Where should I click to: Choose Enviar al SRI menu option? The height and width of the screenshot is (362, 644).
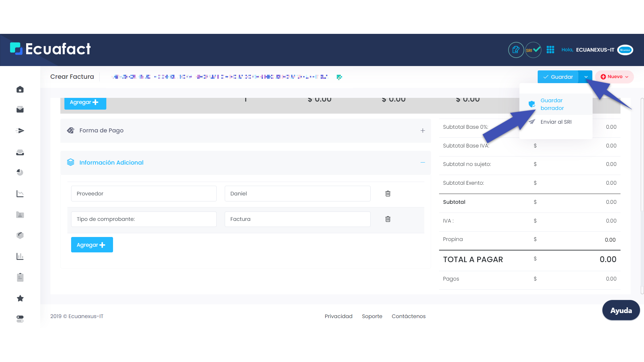coord(556,122)
